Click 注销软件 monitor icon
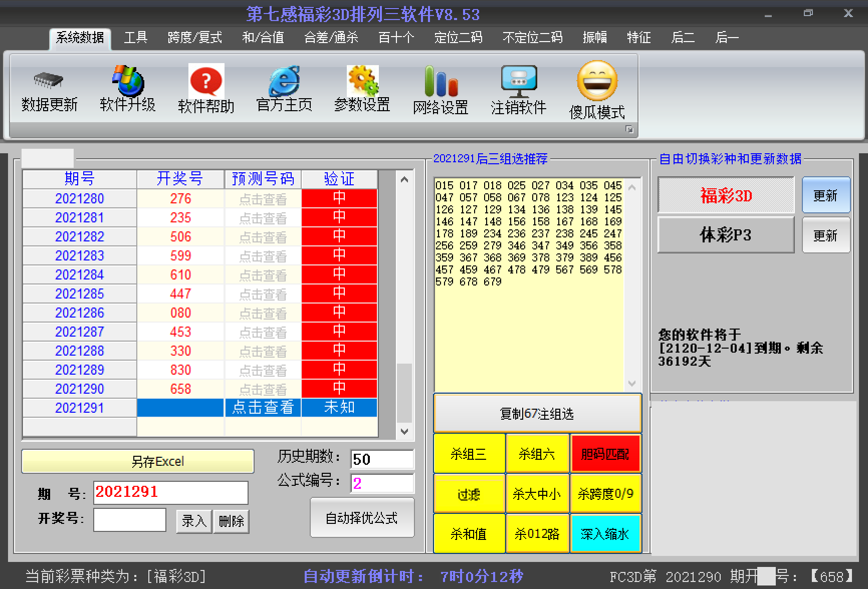 [519, 82]
